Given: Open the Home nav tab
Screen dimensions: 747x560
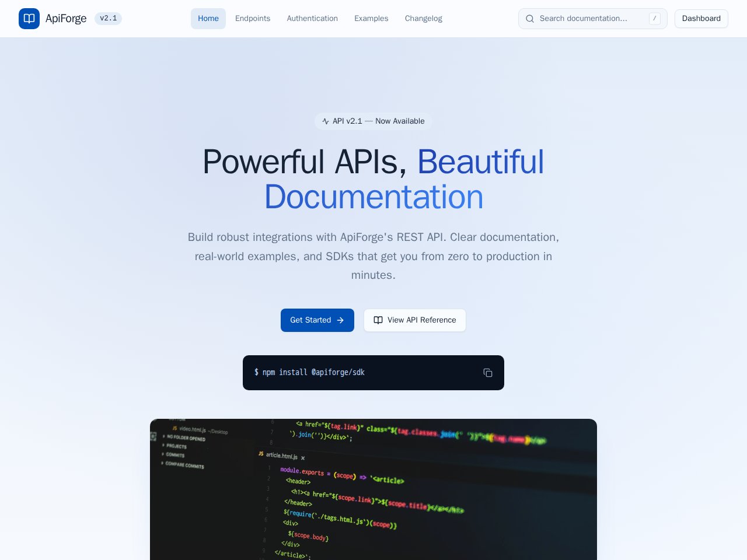Looking at the screenshot, I should (x=208, y=19).
